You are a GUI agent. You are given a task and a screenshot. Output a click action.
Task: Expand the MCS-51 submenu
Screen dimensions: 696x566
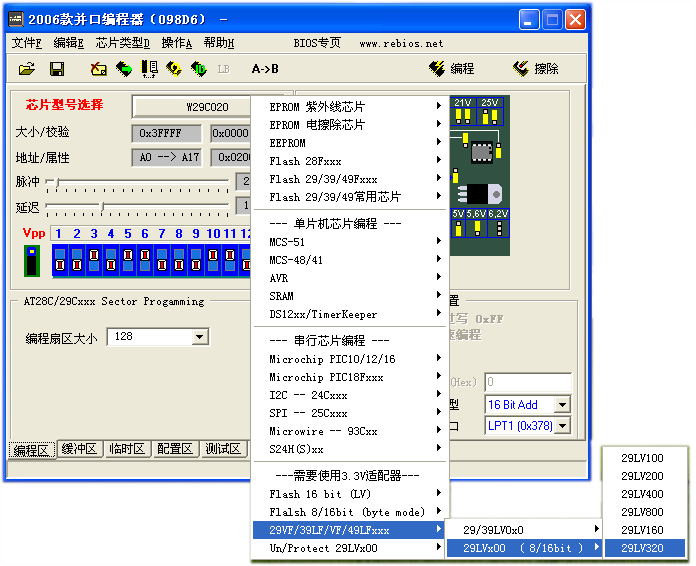351,242
